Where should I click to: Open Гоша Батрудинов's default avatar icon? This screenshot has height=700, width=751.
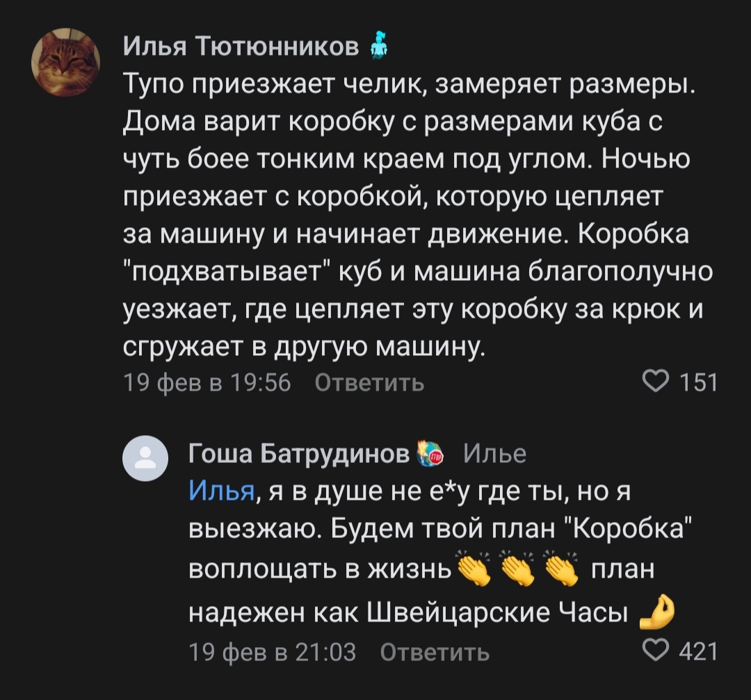click(x=145, y=458)
